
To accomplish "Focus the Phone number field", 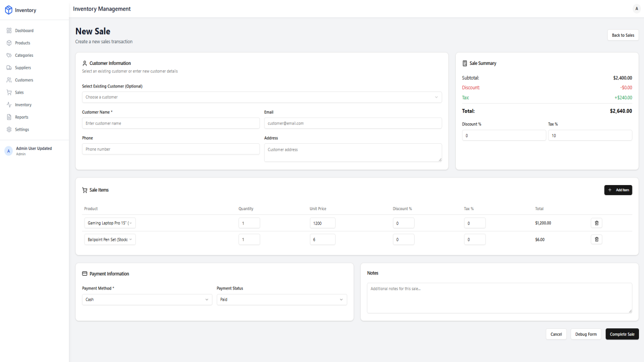I will [x=171, y=149].
